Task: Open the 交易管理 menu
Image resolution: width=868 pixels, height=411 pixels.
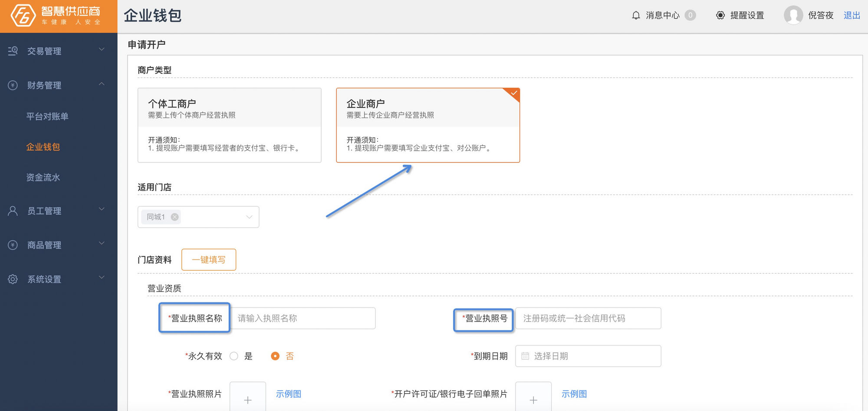Action: [x=59, y=51]
